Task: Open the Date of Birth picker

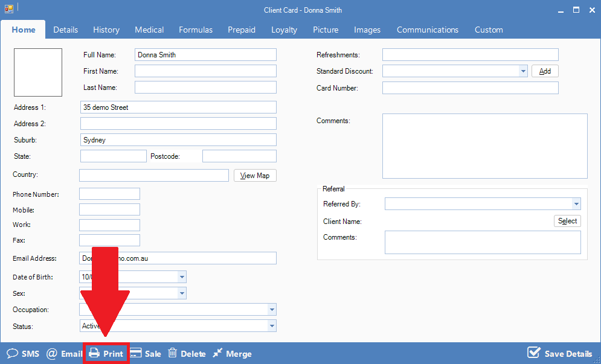Action: tap(181, 277)
